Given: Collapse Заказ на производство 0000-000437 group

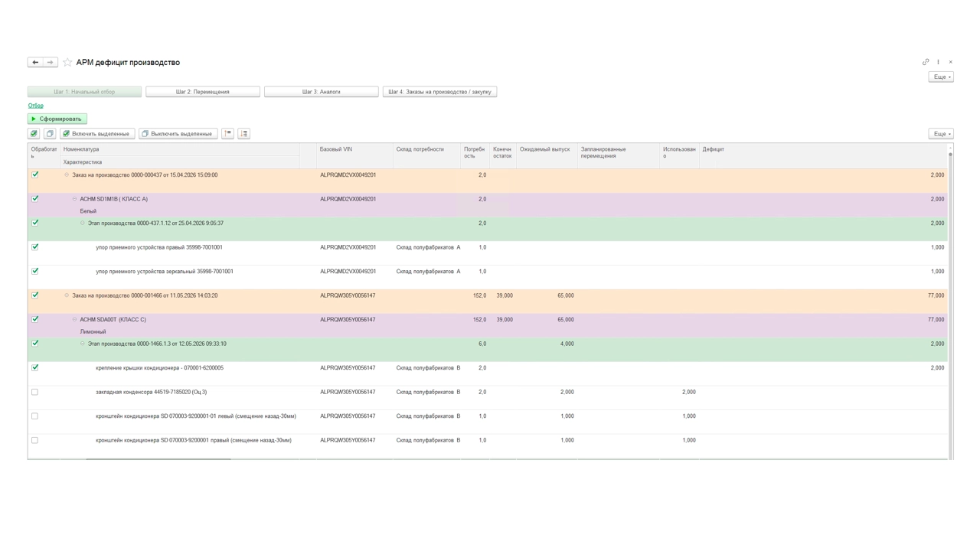Looking at the screenshot, I should (67, 175).
